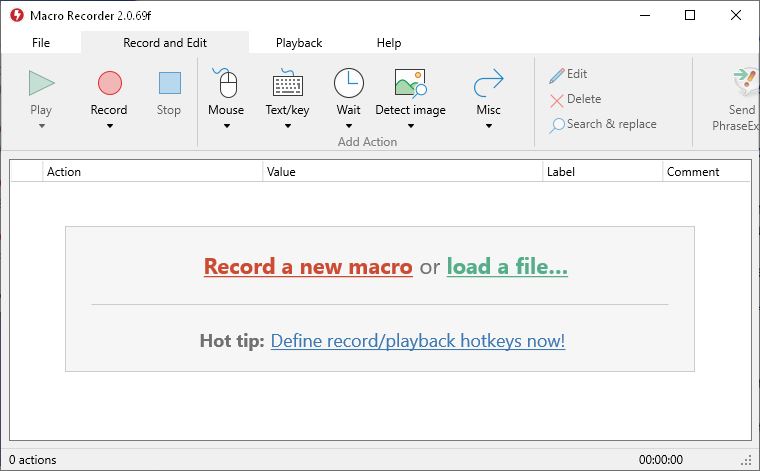Open Define record/playback hotkeys now! link
Image resolution: width=760 pixels, height=471 pixels.
pyautogui.click(x=418, y=341)
